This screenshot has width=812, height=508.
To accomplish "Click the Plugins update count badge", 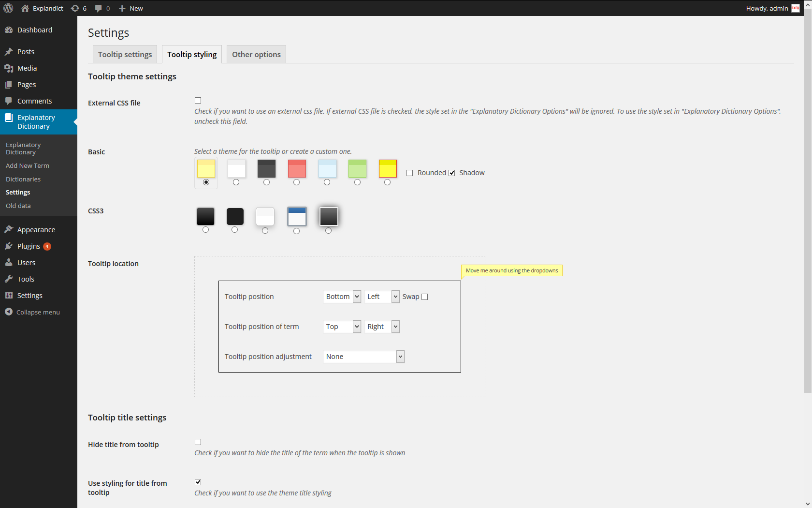I will tap(47, 246).
